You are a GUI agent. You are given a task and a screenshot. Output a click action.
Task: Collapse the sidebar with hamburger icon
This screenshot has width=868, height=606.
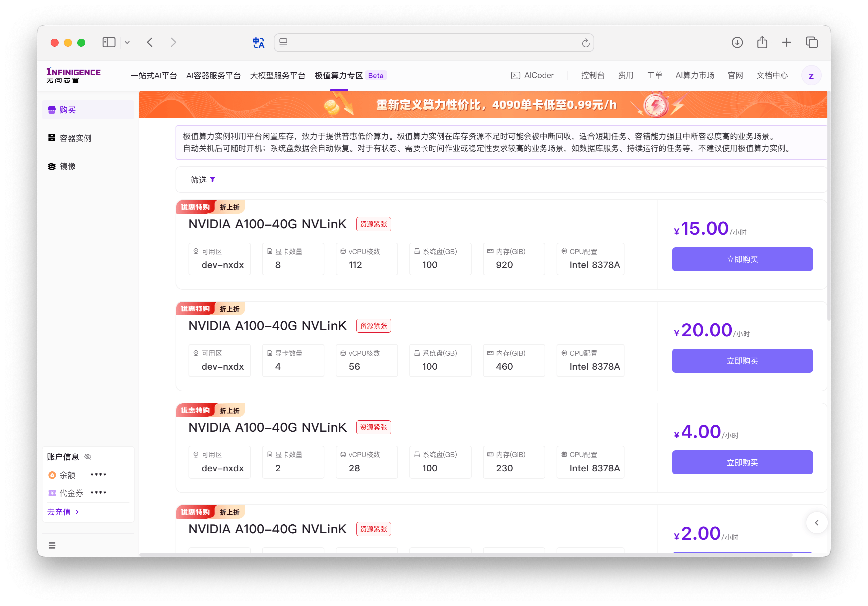(x=52, y=545)
